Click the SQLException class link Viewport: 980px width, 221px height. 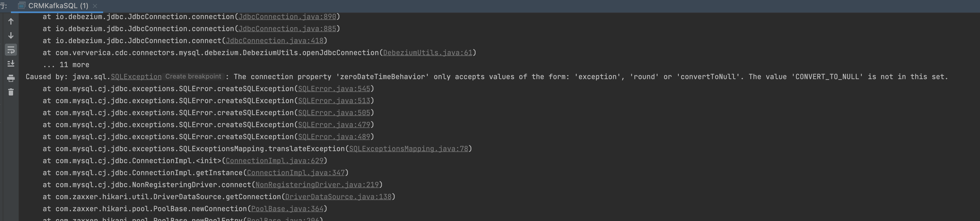(136, 77)
